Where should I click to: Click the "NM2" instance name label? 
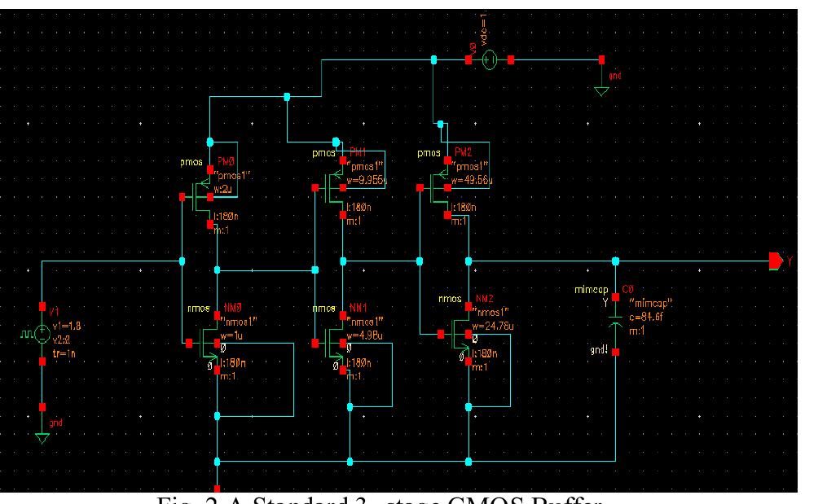[485, 299]
